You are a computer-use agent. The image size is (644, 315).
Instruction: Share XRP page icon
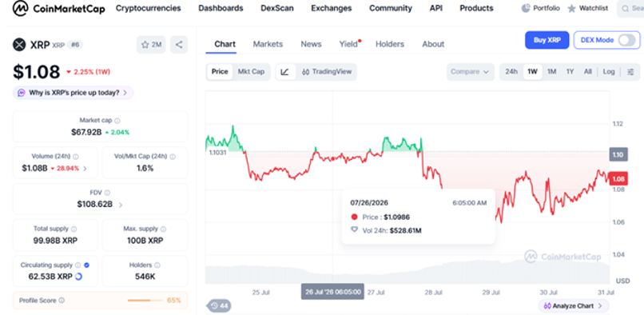(179, 45)
